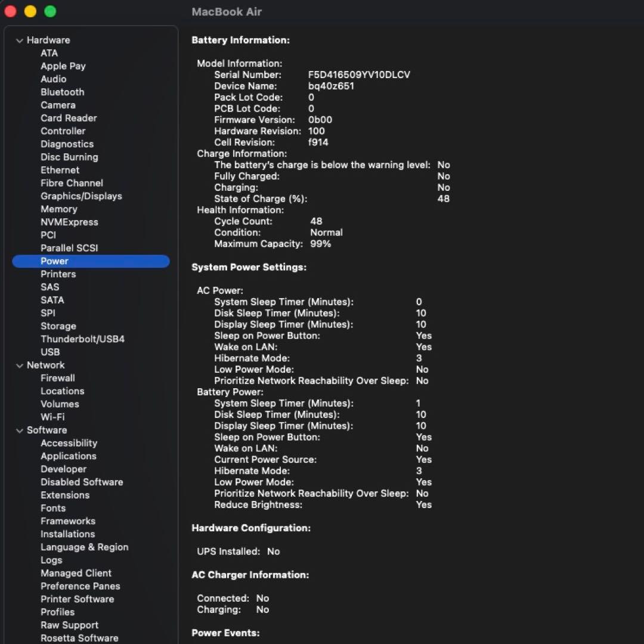Select Storage under Hardware

click(x=58, y=326)
